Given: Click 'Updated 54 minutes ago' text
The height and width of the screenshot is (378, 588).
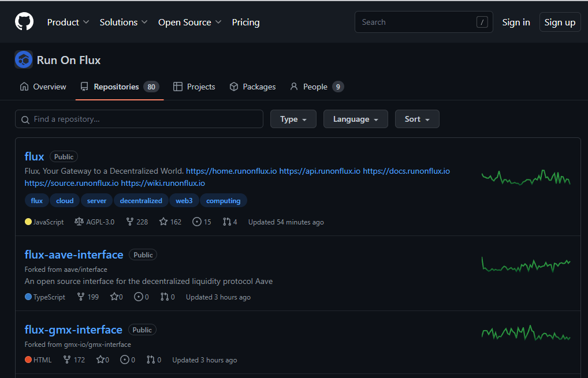Looking at the screenshot, I should pos(286,222).
